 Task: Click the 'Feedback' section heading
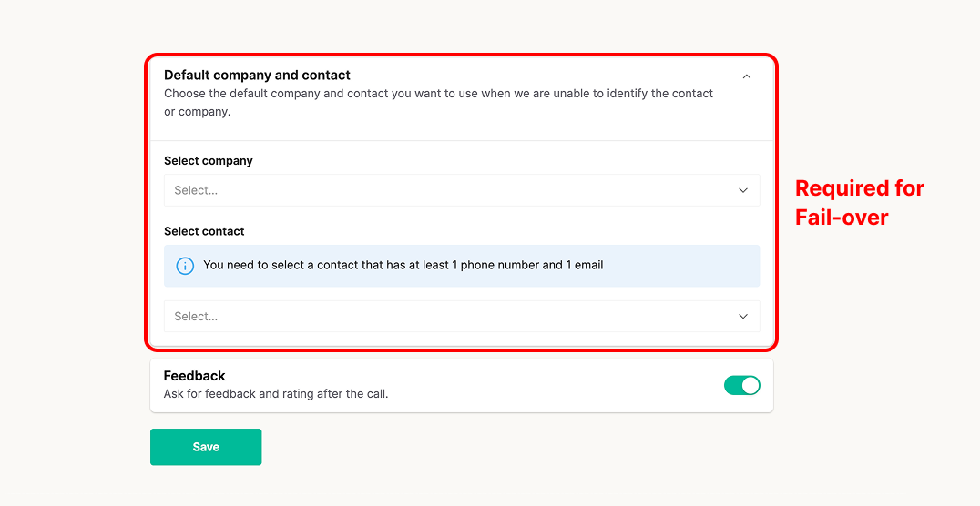pos(194,375)
